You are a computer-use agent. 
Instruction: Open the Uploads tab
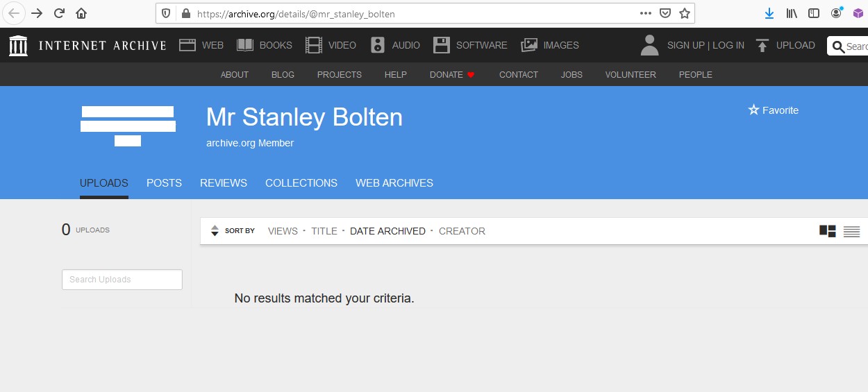click(x=104, y=183)
